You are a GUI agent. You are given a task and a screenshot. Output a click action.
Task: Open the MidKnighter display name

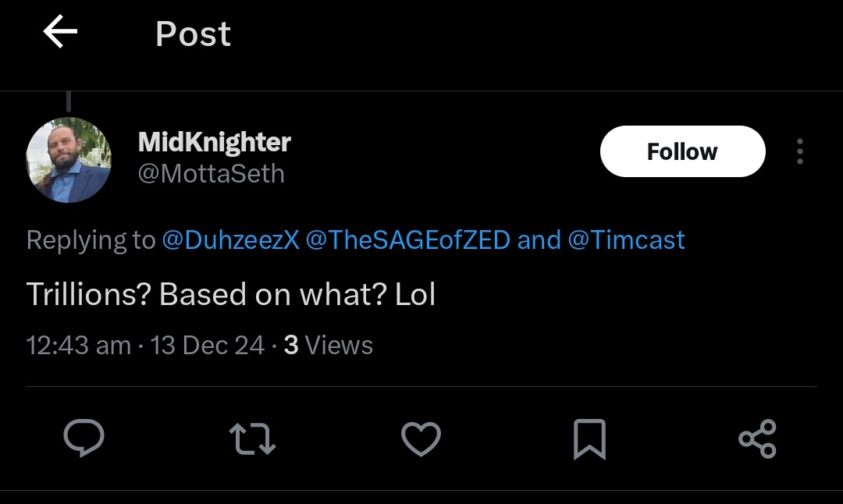pyautogui.click(x=214, y=142)
